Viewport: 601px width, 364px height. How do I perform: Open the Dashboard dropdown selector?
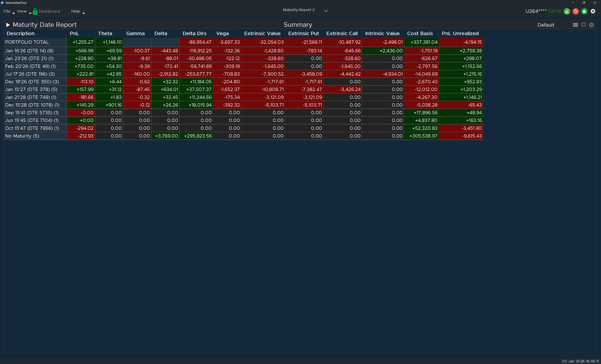[49, 11]
